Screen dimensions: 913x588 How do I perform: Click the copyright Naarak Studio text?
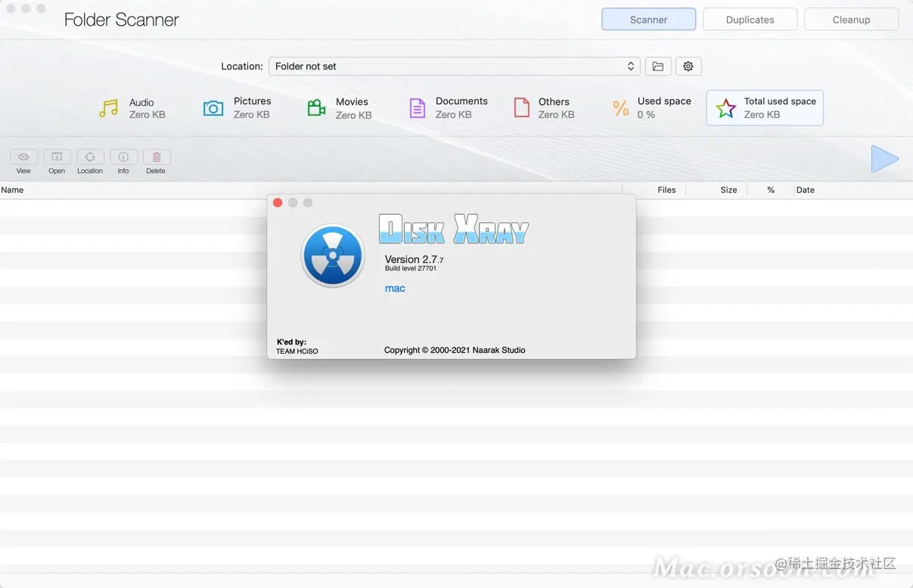(455, 350)
